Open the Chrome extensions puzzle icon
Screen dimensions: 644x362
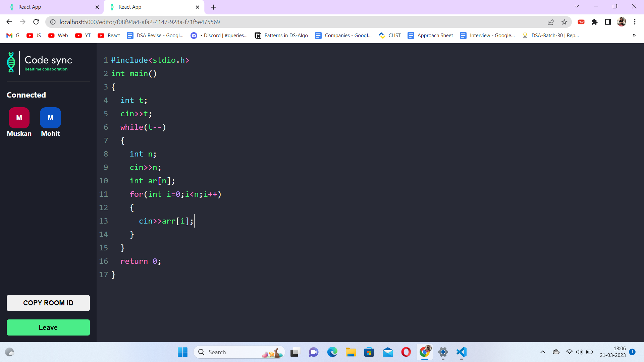[594, 22]
